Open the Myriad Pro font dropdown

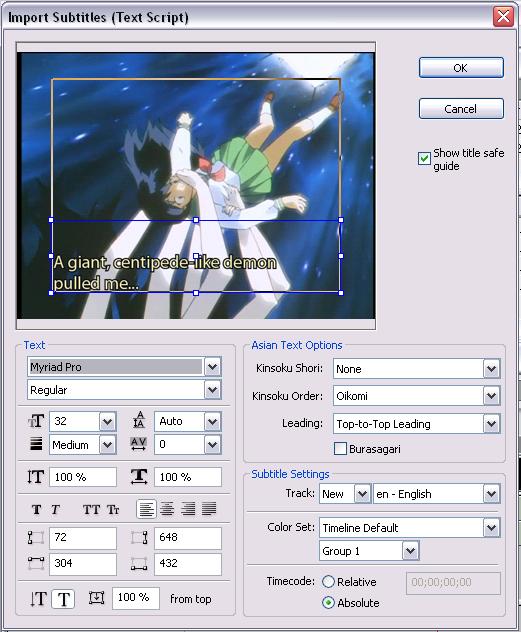[x=212, y=367]
